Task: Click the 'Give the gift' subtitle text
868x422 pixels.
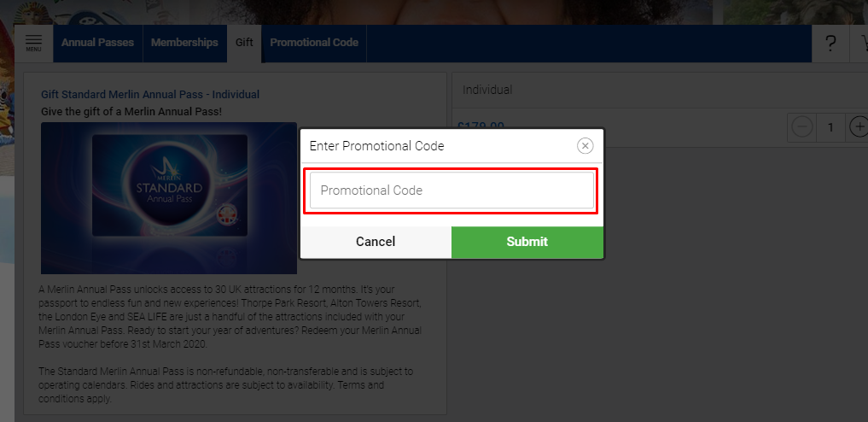Action: point(131,112)
